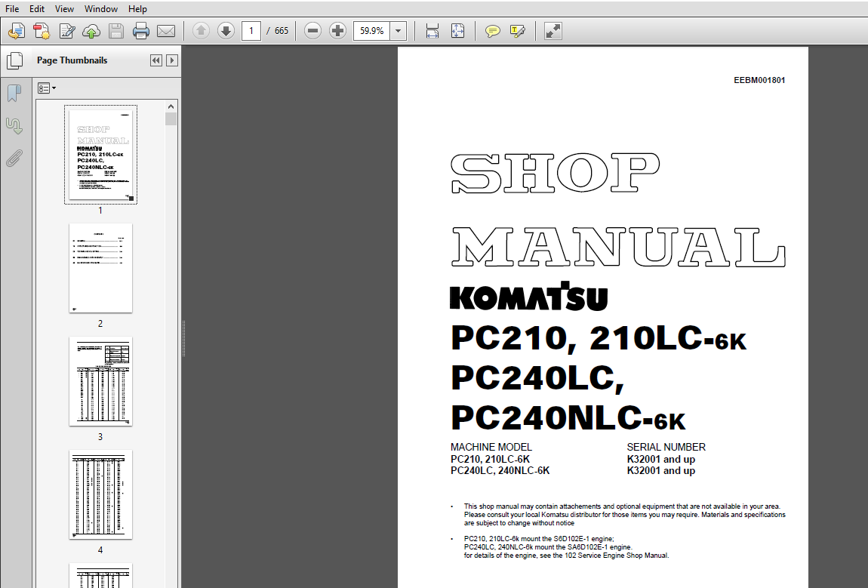Screen dimensions: 868x588
Task: Click Page Thumbnails panel icon in sidebar
Action: point(15,61)
